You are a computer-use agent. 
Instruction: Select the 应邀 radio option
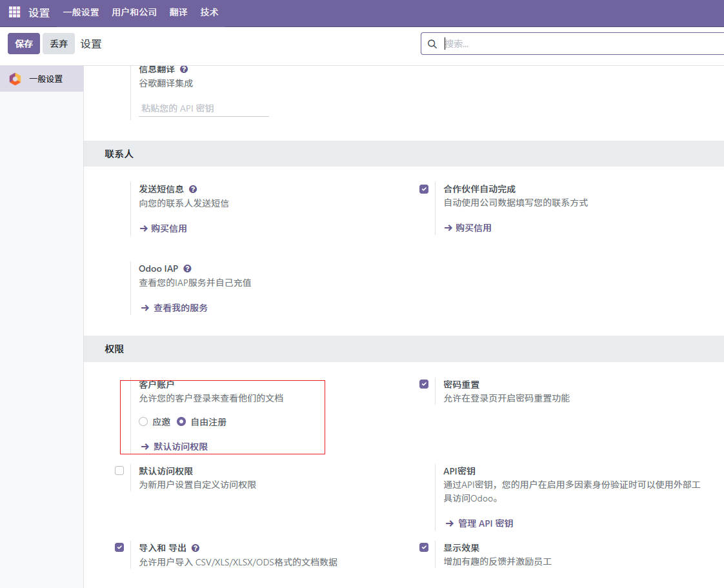pyautogui.click(x=143, y=422)
